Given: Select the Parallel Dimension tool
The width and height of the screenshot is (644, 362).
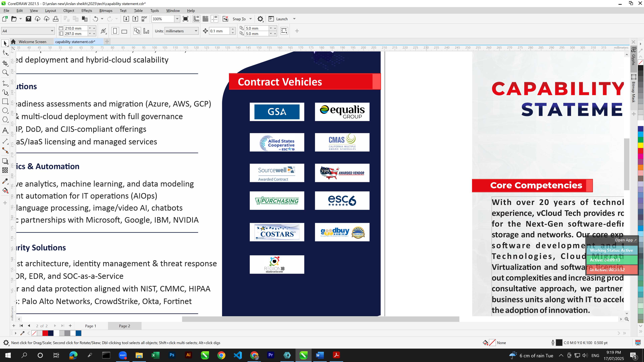Looking at the screenshot, I should pos(5,141).
